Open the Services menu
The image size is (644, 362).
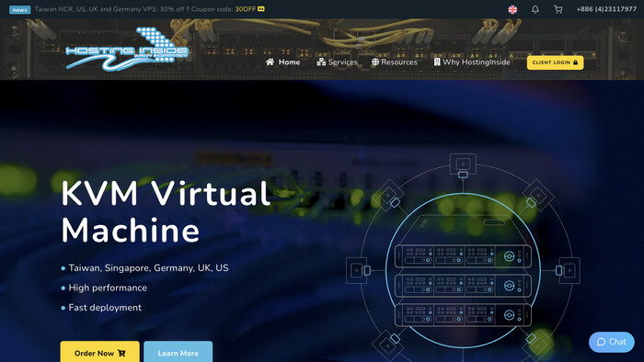(x=337, y=62)
